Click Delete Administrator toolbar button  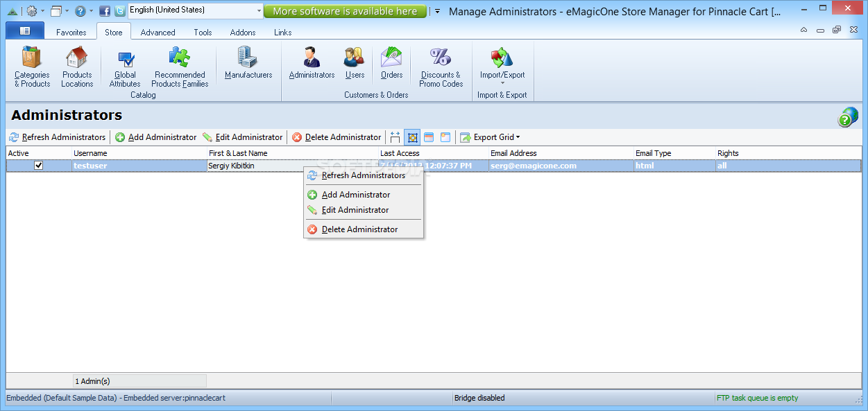337,137
